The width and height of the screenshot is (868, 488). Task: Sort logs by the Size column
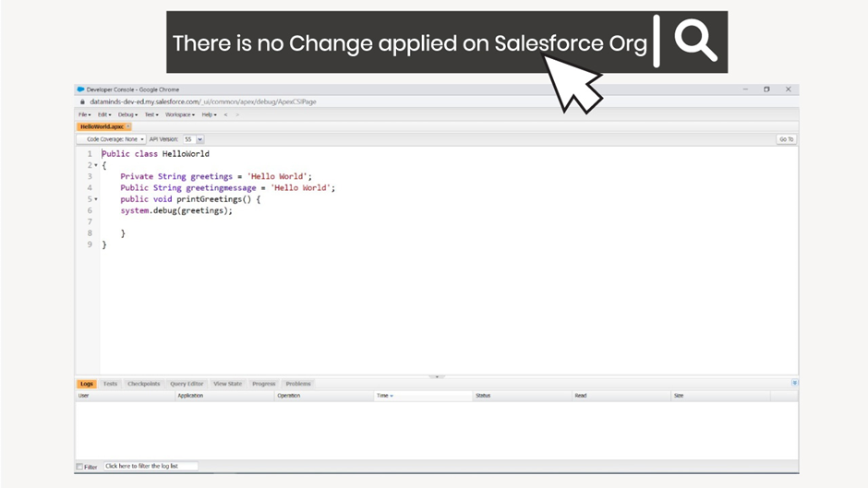pyautogui.click(x=721, y=396)
